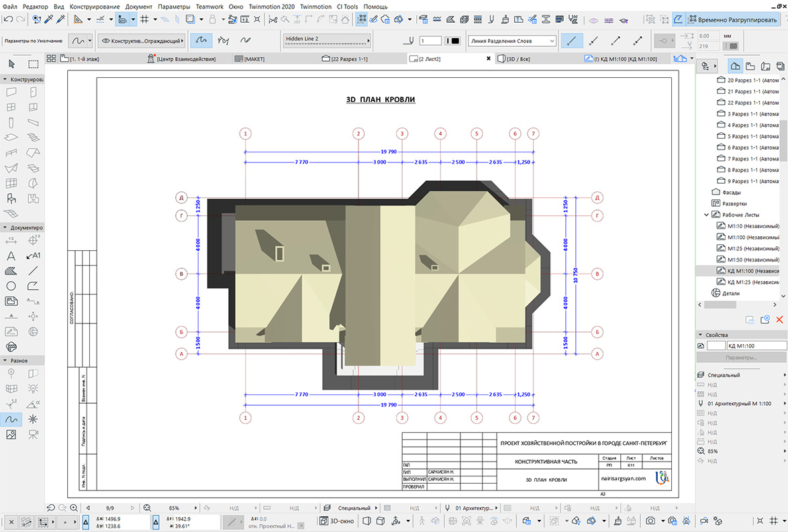Viewport: 788px width, 532px height.
Task: Select Развертки in the navigator tree
Action: [734, 203]
